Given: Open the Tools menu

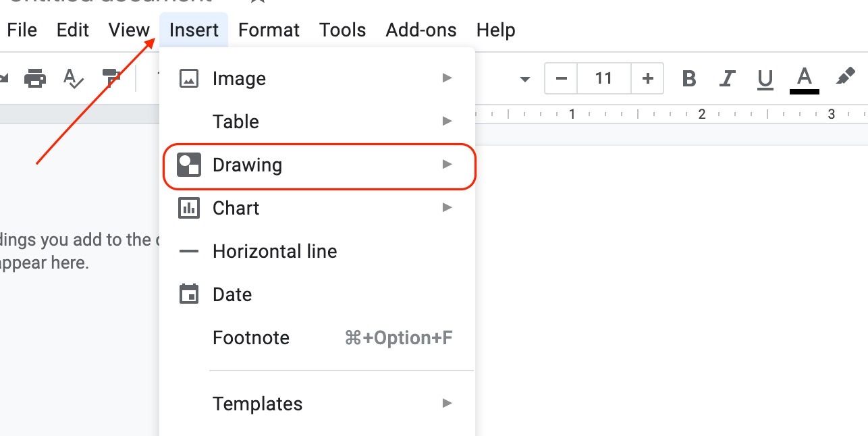Looking at the screenshot, I should (342, 30).
